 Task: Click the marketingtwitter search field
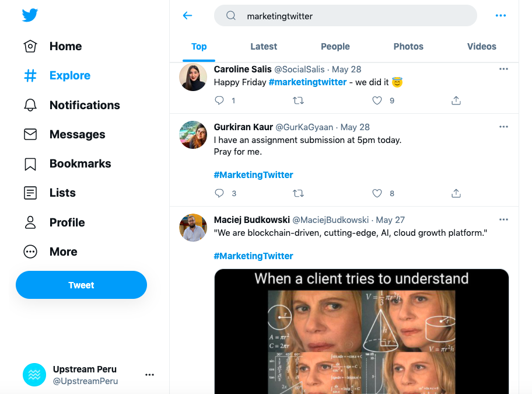tap(345, 16)
